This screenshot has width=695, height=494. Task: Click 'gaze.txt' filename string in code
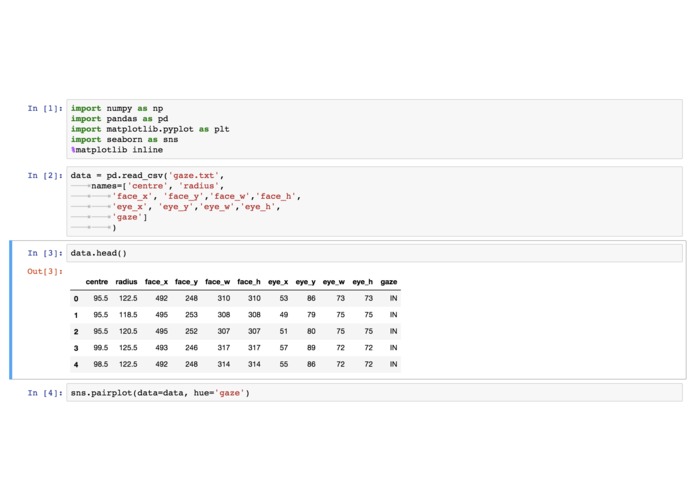tap(194, 175)
